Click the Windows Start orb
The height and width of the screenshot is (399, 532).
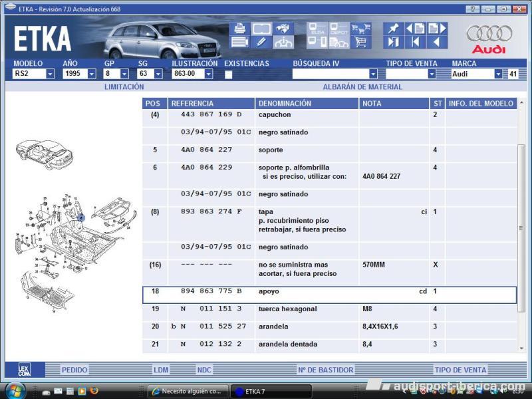(15, 390)
